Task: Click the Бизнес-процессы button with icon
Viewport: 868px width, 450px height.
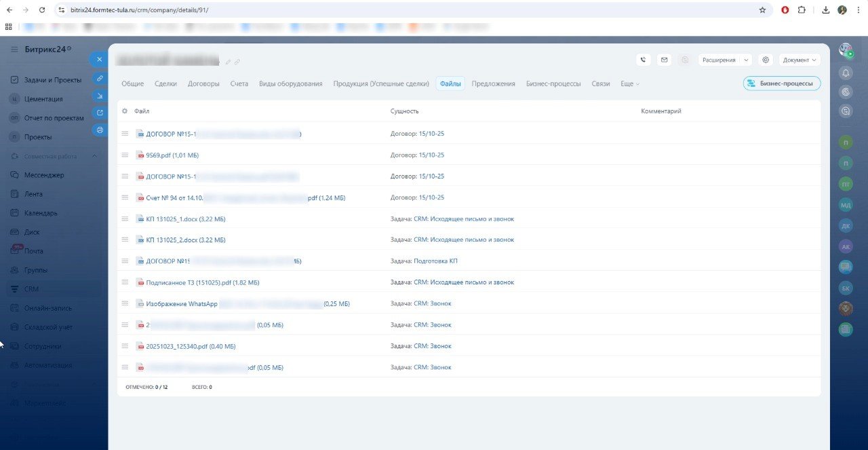Action: point(782,83)
